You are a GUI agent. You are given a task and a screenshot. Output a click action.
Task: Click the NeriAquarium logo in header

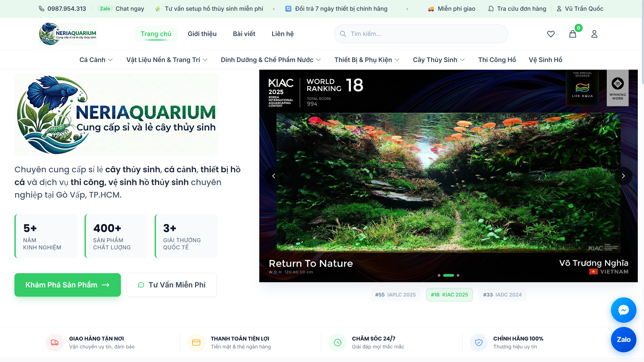click(67, 34)
